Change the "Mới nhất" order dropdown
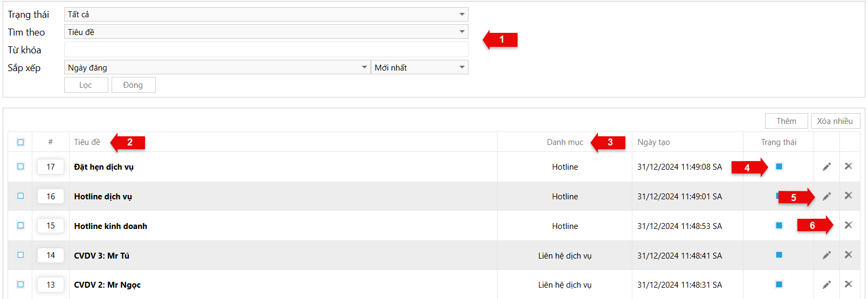Viewport: 868px width, 299px height. coord(419,68)
